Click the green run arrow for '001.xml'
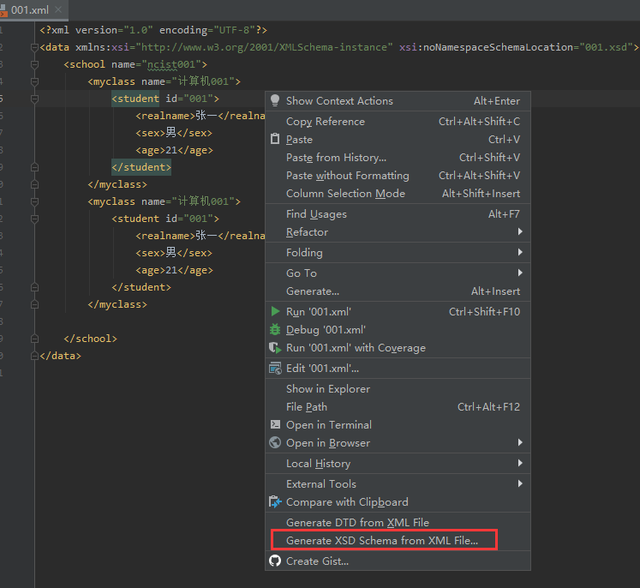Image resolution: width=640 pixels, height=588 pixels. pos(275,312)
